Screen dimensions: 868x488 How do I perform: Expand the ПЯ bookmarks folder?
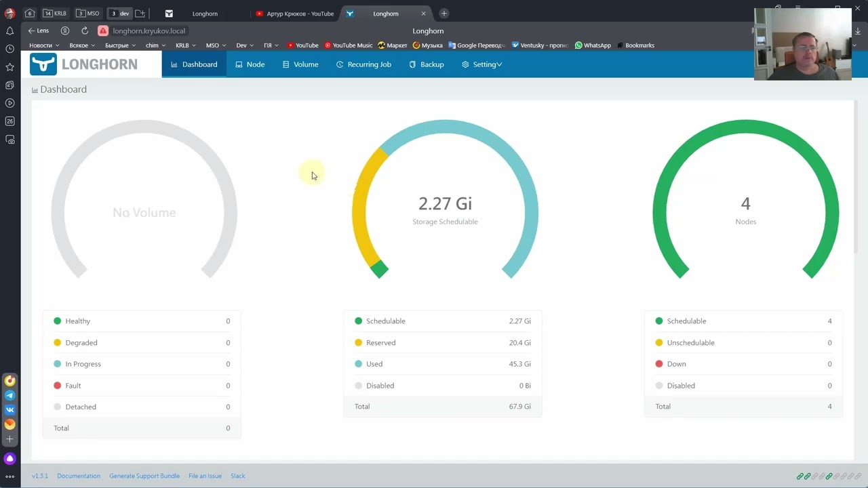coord(271,45)
